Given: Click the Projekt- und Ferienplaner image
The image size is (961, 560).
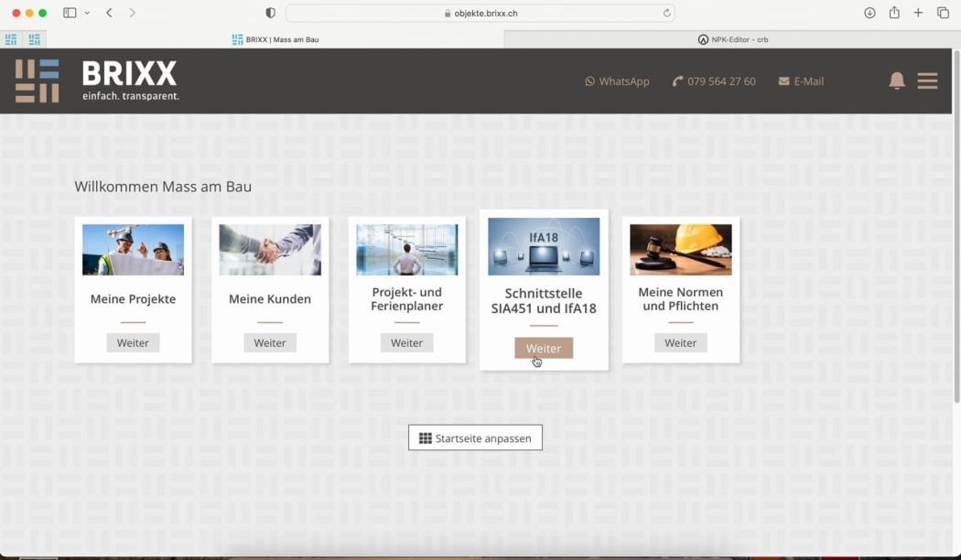Looking at the screenshot, I should tap(407, 250).
